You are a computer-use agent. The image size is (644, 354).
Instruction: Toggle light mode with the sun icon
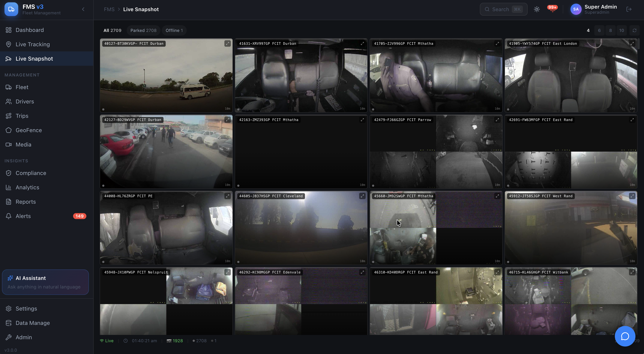coord(537,9)
